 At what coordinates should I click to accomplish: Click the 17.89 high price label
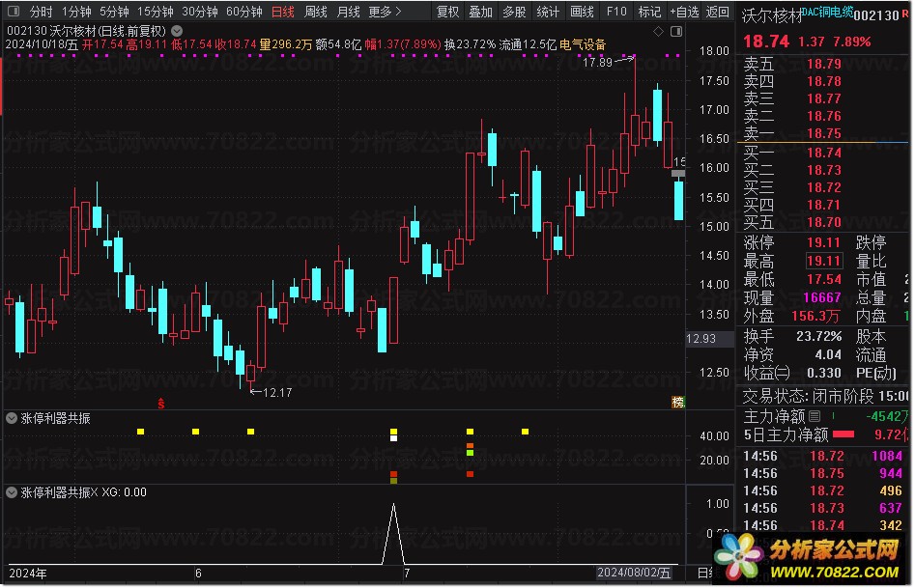[x=597, y=62]
